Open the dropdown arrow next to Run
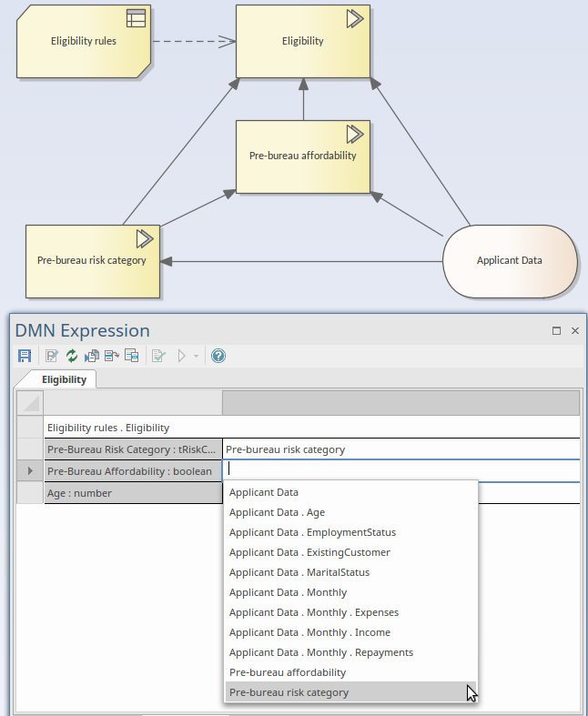 [197, 356]
